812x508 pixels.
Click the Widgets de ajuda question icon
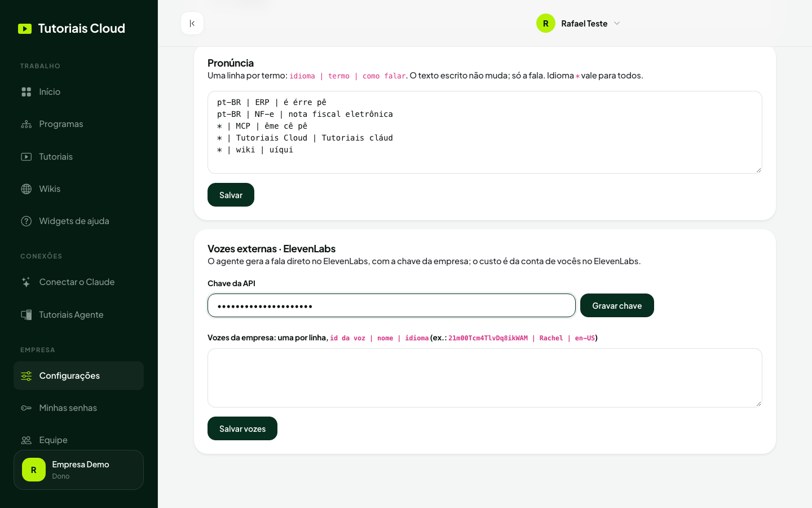(27, 221)
